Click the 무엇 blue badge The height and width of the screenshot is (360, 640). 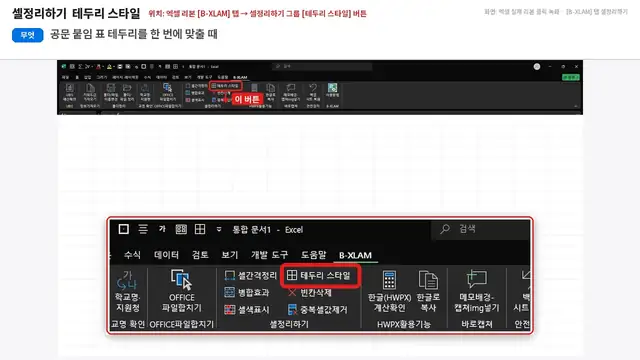click(x=27, y=35)
